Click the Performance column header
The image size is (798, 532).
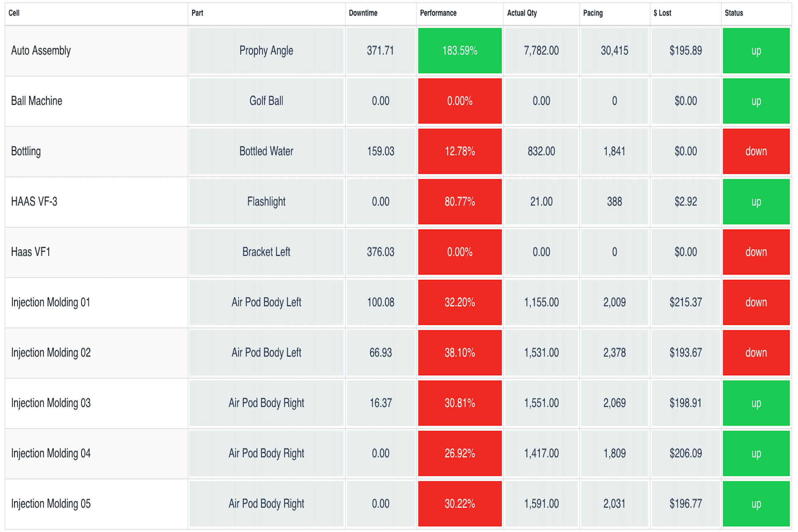(x=438, y=13)
